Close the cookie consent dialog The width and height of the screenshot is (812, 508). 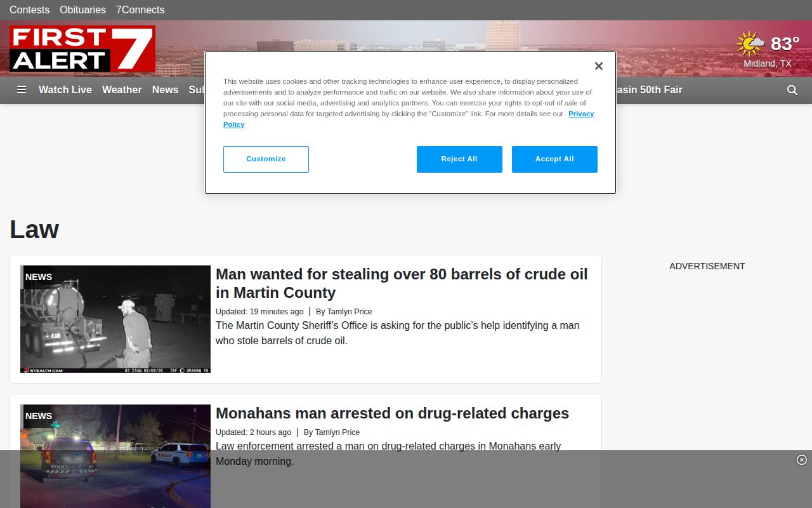click(x=598, y=66)
